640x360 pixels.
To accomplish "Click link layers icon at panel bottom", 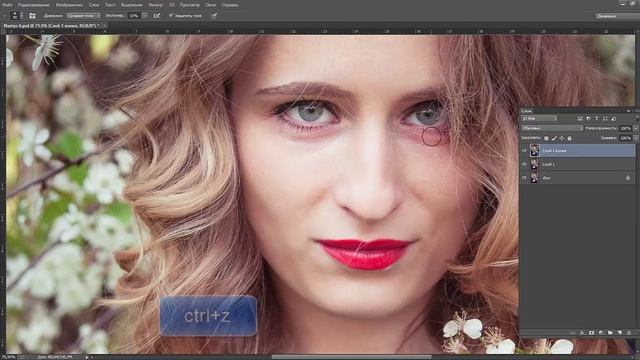I will (x=573, y=333).
